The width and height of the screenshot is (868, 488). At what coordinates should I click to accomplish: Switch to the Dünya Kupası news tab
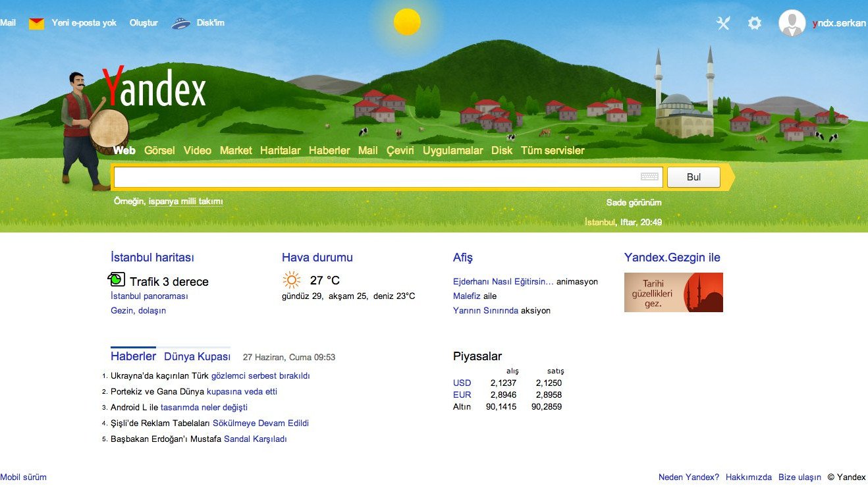[197, 356]
